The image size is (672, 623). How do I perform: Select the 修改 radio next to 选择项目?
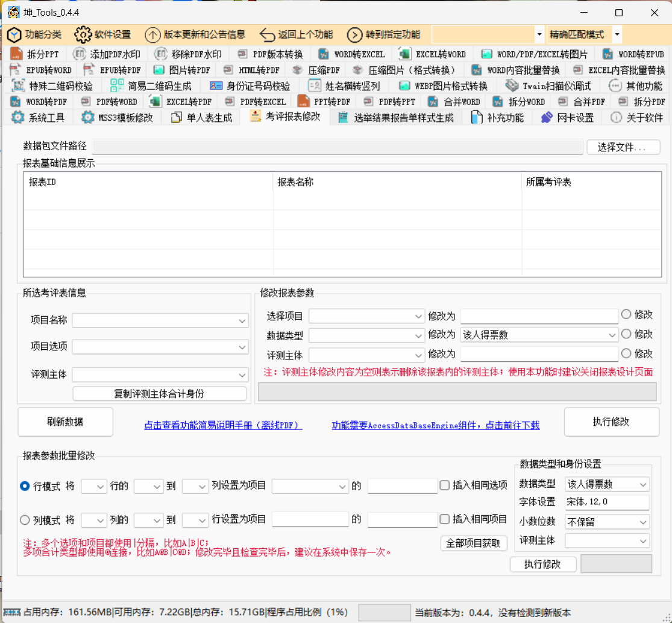coord(626,314)
